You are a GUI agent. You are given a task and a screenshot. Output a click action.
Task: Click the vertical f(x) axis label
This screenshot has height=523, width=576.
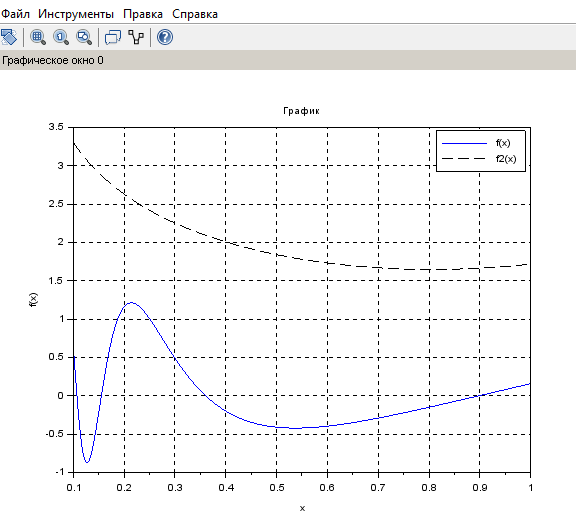tap(33, 300)
